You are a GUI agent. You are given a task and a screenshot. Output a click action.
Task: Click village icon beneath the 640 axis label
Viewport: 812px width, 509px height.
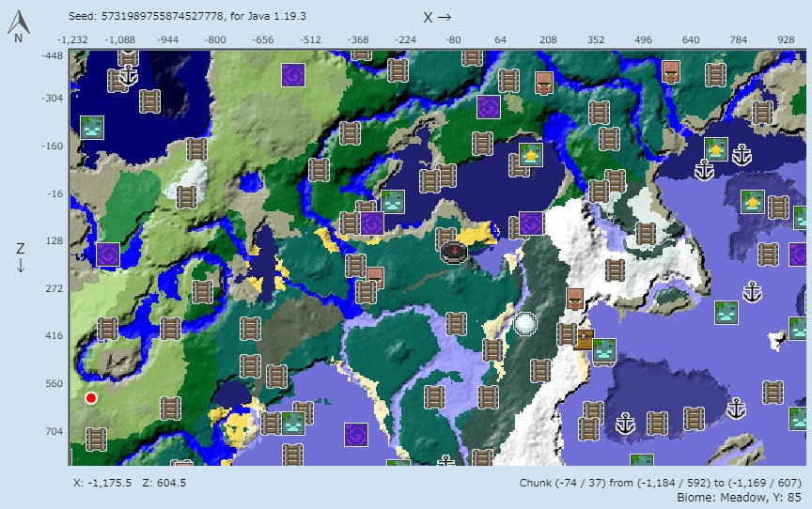[x=671, y=72]
